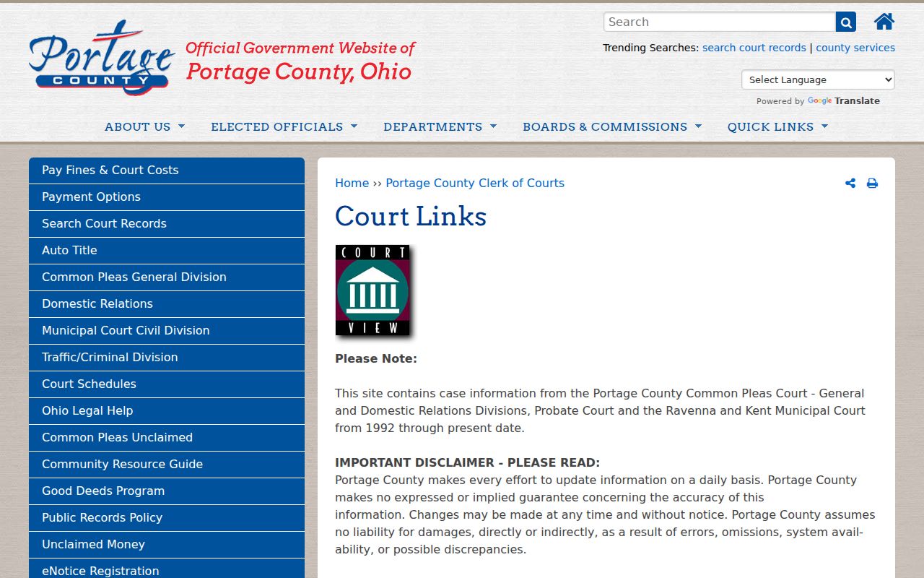Open the CourtView logo image

(x=375, y=292)
